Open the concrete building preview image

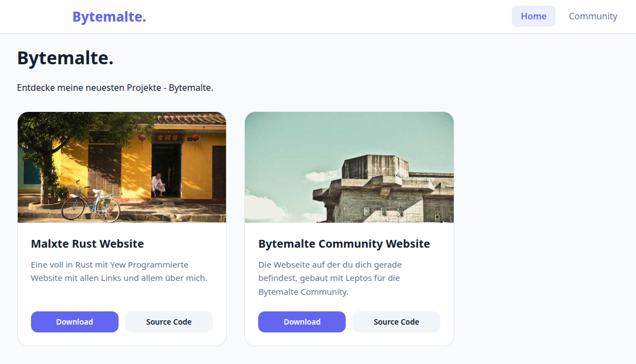tap(349, 166)
